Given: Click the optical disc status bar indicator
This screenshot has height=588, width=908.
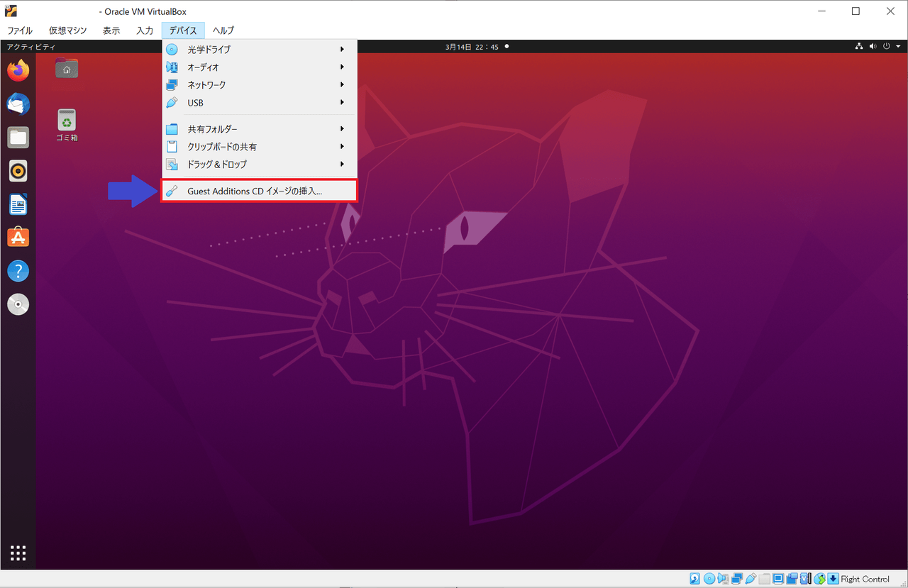Looking at the screenshot, I should click(x=709, y=579).
